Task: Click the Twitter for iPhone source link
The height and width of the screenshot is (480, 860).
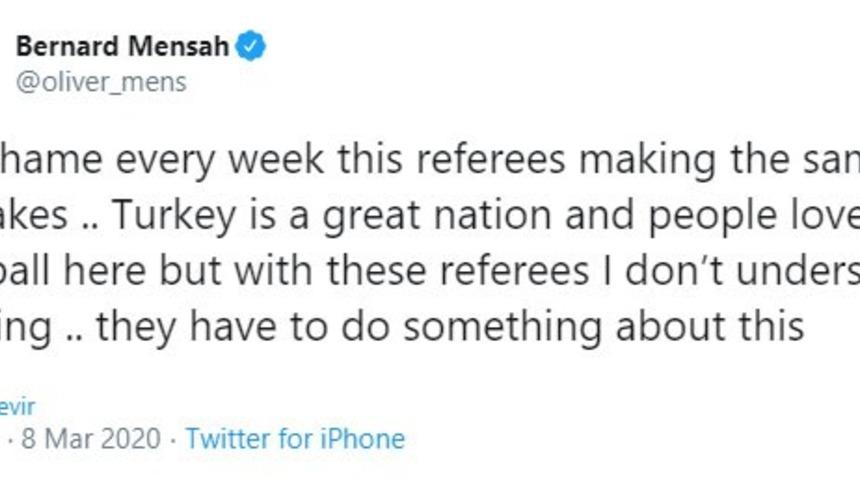Action: (295, 438)
